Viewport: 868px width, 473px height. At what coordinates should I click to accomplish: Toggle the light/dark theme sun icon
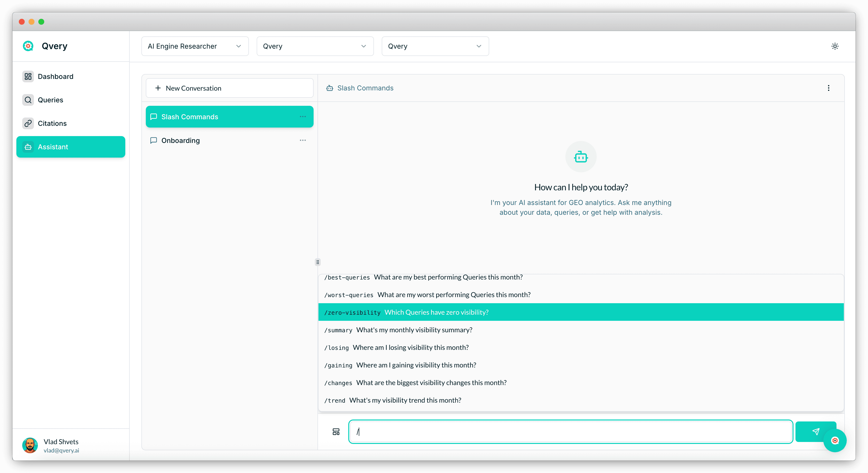[835, 46]
